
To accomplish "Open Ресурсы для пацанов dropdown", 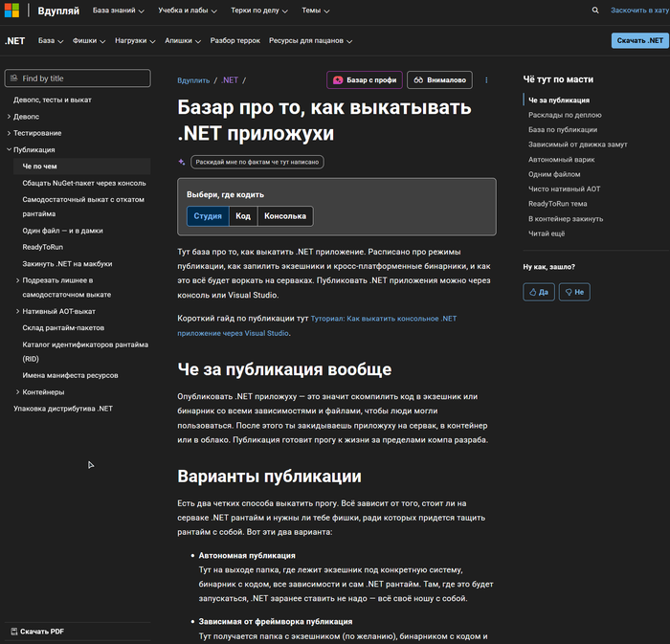I will click(310, 40).
